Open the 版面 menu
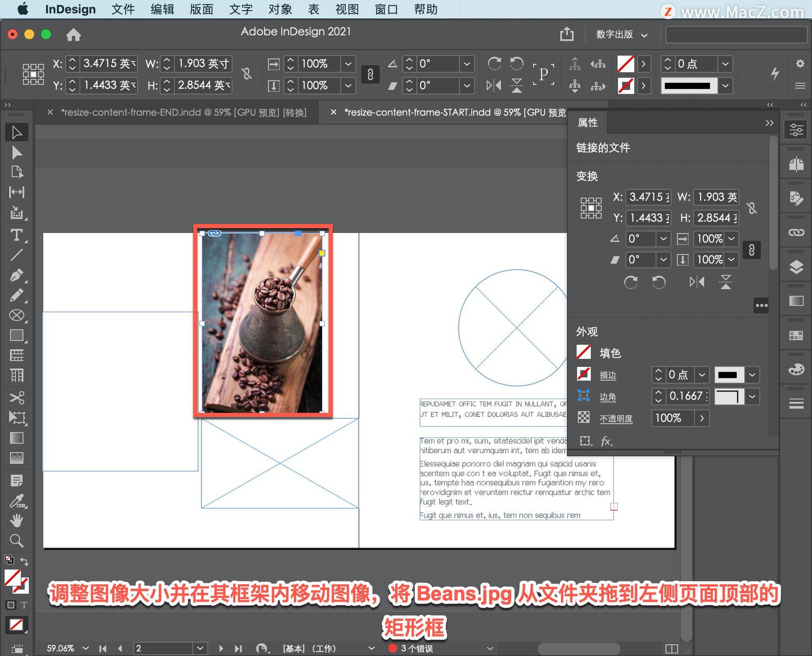 pos(201,9)
